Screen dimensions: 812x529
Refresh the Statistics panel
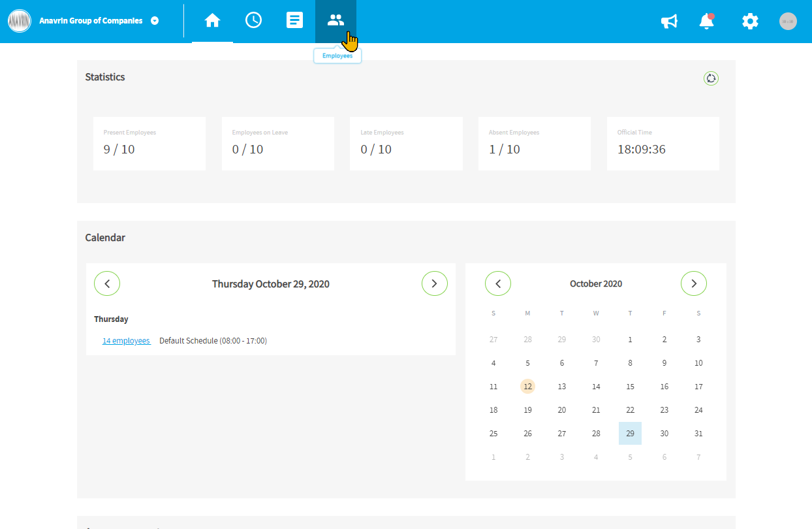(711, 78)
